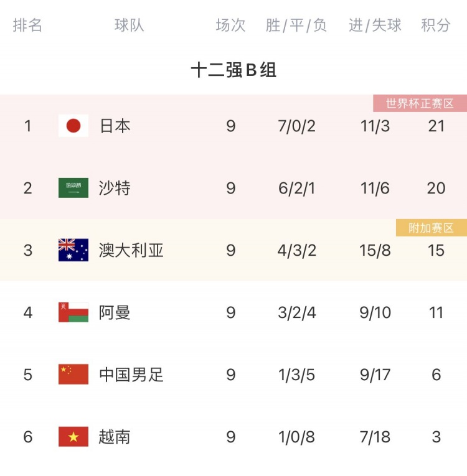Viewport: 467px width, 476px height.
Task: Click the China flag icon
Action: click(x=73, y=374)
